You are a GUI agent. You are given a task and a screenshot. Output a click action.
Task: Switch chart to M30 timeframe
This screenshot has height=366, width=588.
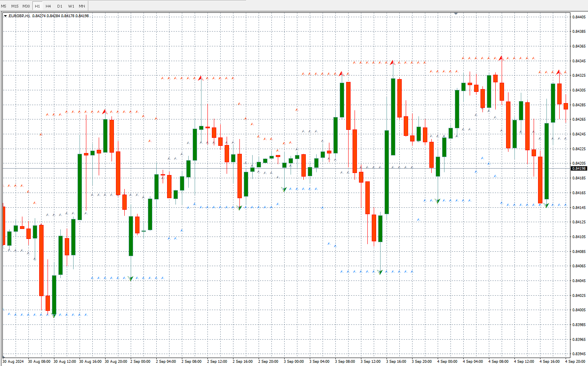coord(26,6)
